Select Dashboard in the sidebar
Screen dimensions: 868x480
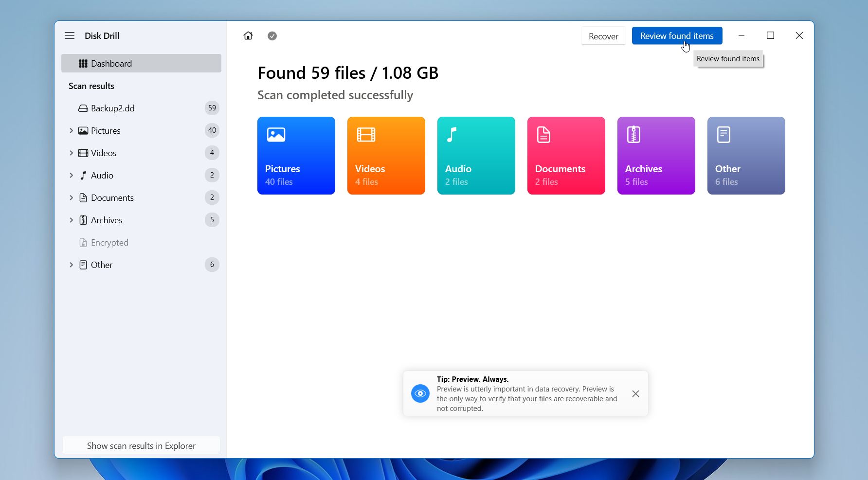(141, 63)
